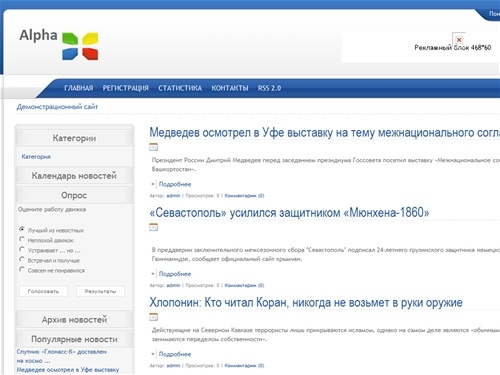
Task: Click the poll question Оцените работу движка
Action: point(52,209)
